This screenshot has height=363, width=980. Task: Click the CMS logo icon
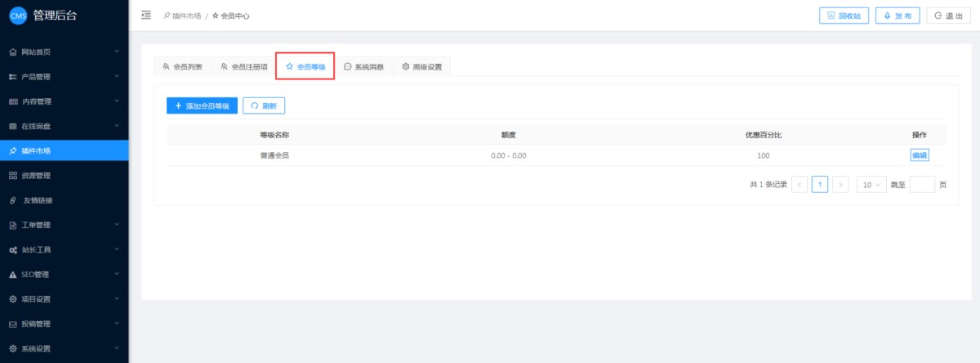pyautogui.click(x=17, y=16)
